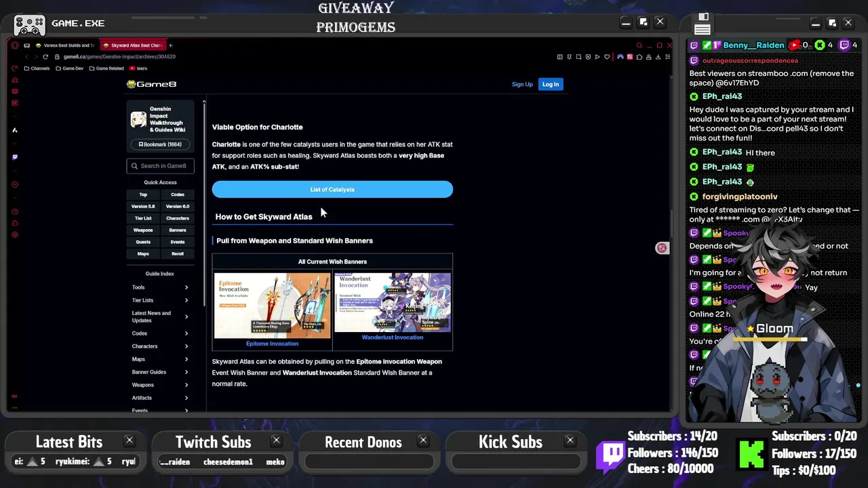This screenshot has height=488, width=868.
Task: Reload the page with the refresh icon
Action: [x=45, y=57]
